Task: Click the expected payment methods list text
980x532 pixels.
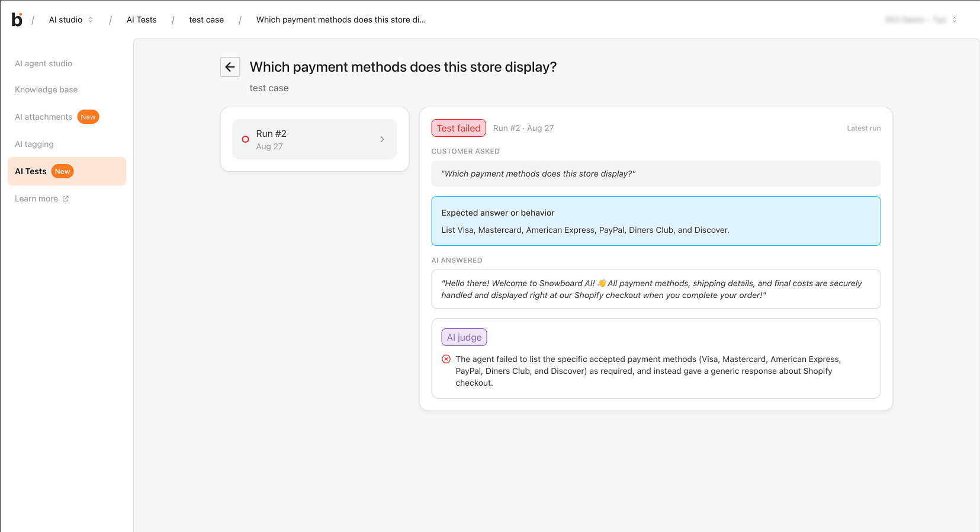Action: (x=585, y=230)
